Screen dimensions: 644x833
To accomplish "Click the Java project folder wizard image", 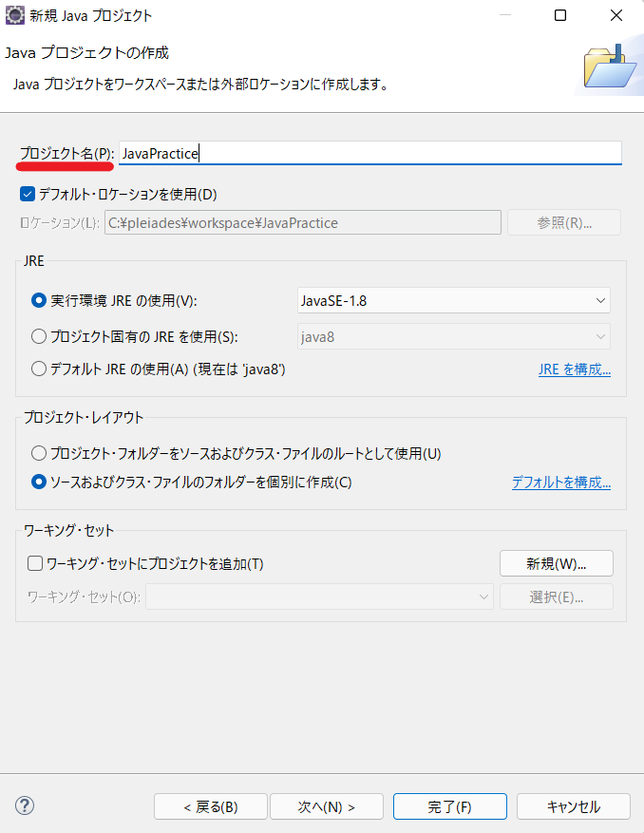I will pos(610,66).
